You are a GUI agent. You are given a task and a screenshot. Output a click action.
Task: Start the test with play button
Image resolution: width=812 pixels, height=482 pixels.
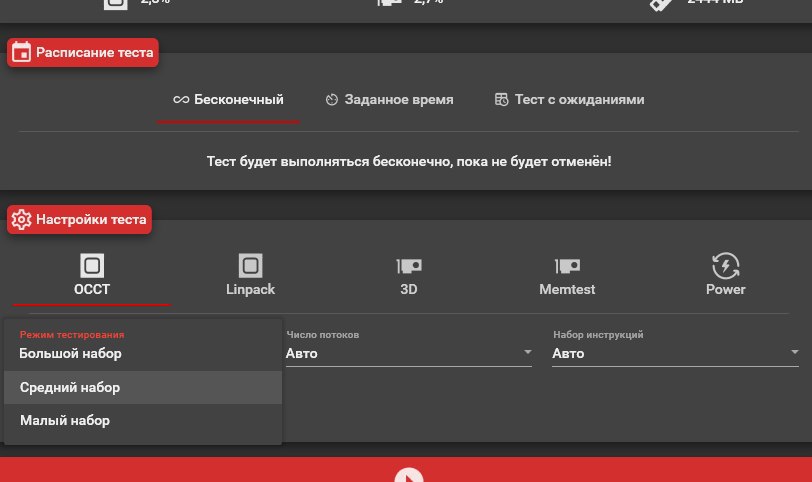[409, 475]
